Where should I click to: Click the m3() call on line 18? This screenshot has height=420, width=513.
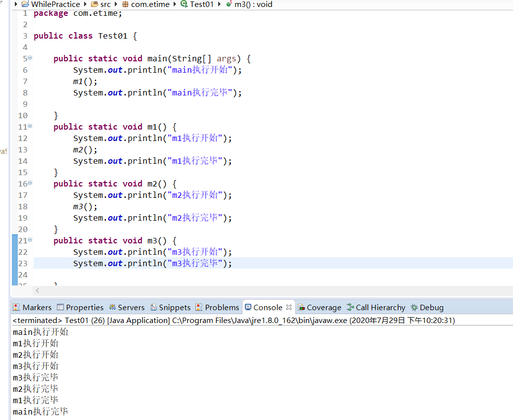[85, 207]
